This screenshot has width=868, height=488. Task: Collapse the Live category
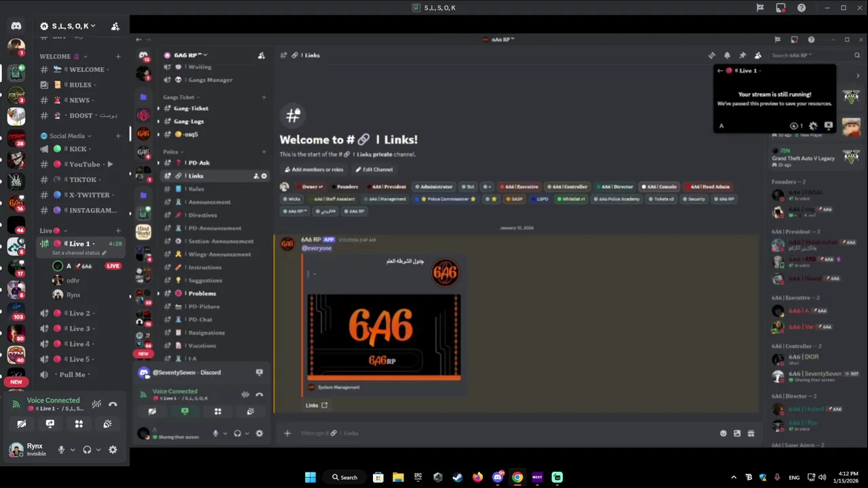tap(53, 230)
